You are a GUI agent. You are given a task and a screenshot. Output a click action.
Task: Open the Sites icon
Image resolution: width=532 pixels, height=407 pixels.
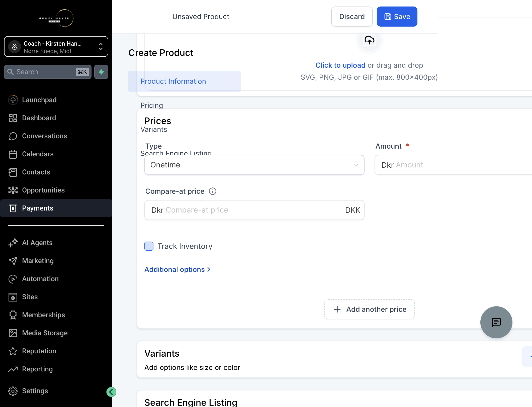(13, 297)
